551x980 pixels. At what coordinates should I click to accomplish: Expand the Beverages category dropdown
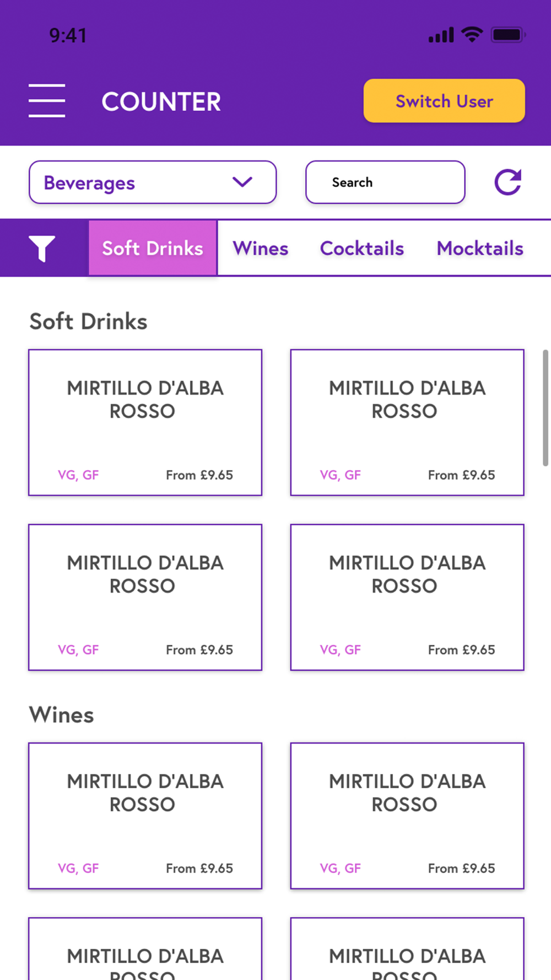pyautogui.click(x=152, y=182)
